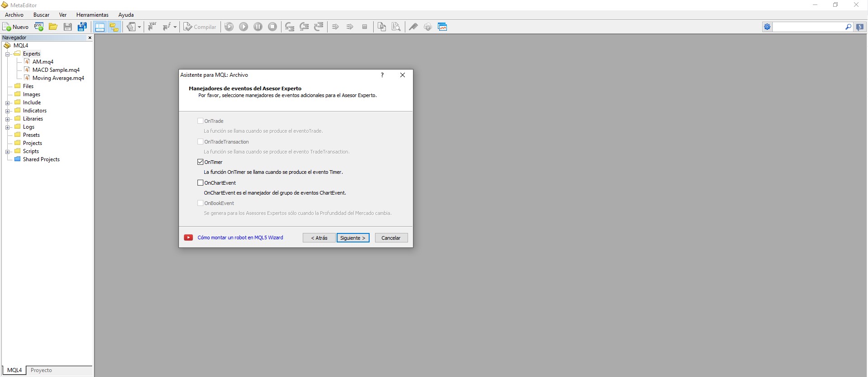Click the small gray square toolbar icon
Screen dimensions: 868x377
[364, 27]
